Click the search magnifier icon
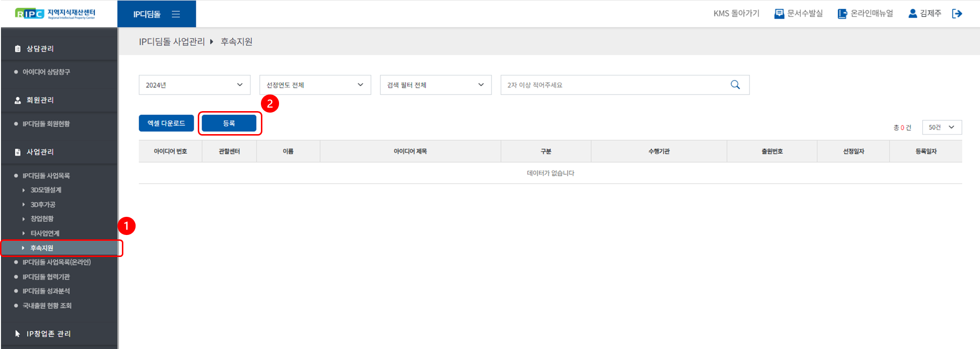This screenshot has height=349, width=980. [735, 85]
